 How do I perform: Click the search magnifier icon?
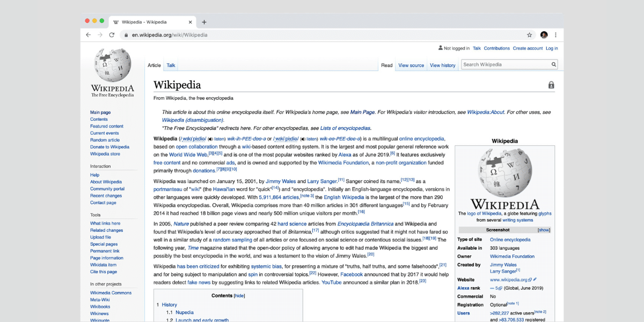[x=554, y=64]
